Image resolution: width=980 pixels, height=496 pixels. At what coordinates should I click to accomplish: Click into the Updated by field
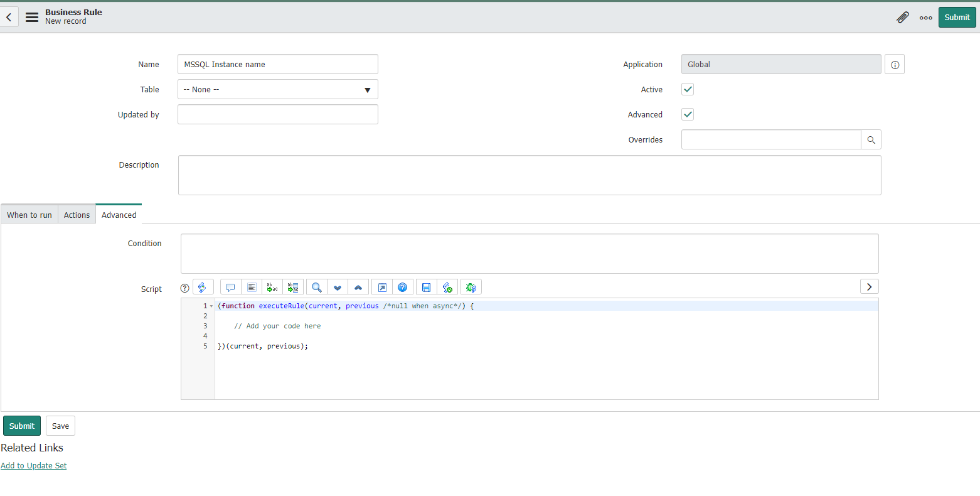click(278, 114)
